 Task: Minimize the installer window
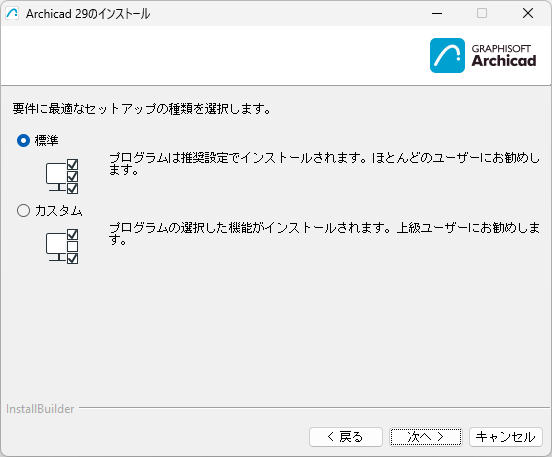(x=437, y=13)
